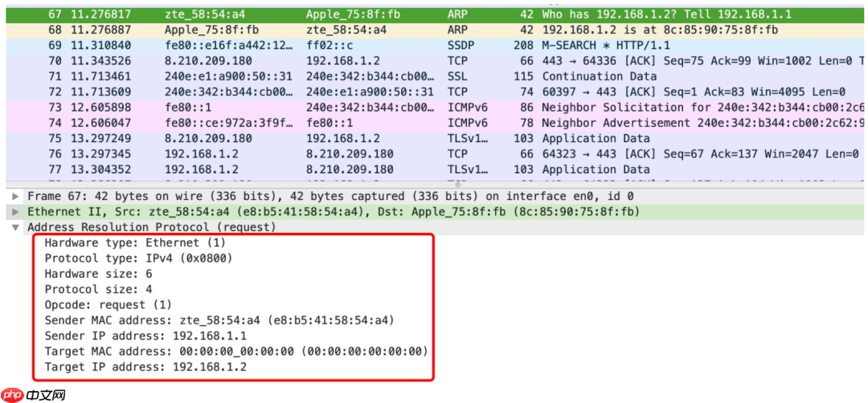This screenshot has height=403, width=868.
Task: Click 'Target IP address: 192.168.1.2' field
Action: pos(145,367)
